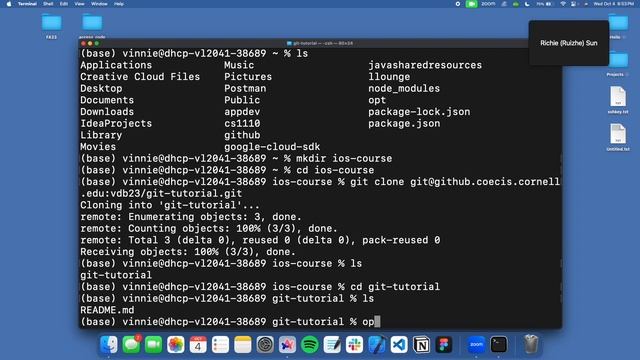Click 'IdeaProjects' in terminal listing

click(x=116, y=123)
